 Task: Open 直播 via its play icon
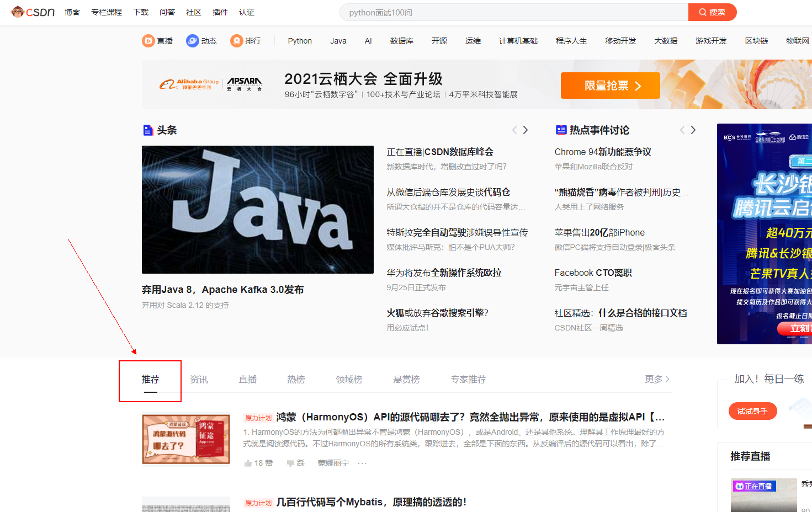coord(148,40)
